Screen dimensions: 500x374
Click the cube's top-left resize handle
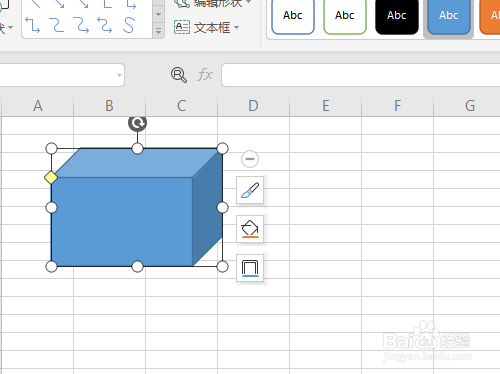(51, 148)
